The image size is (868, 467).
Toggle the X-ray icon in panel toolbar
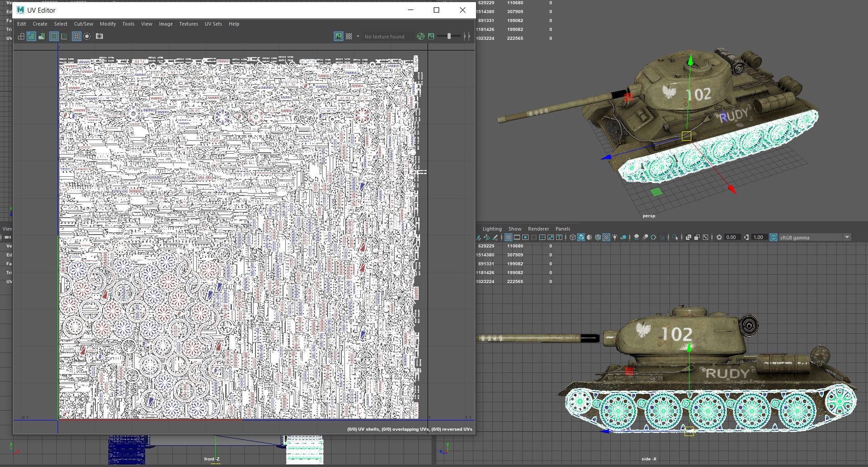coord(688,237)
